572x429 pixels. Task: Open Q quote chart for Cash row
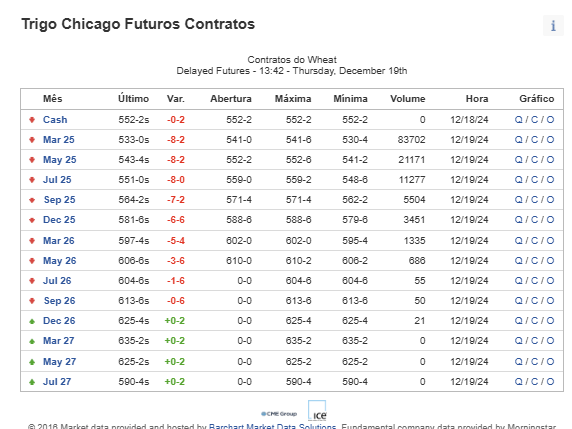pos(518,120)
